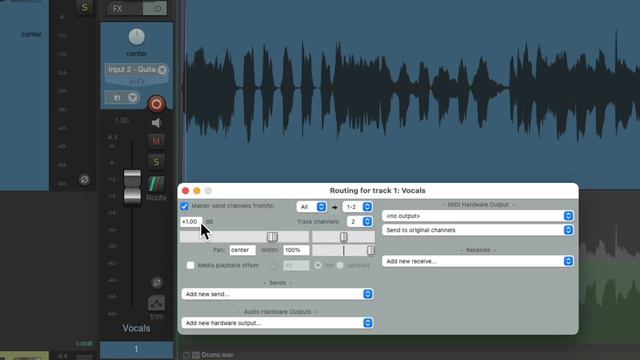Screen dimensions: 640x360
Task: Toggle FX bypass power button
Action: click(x=155, y=9)
